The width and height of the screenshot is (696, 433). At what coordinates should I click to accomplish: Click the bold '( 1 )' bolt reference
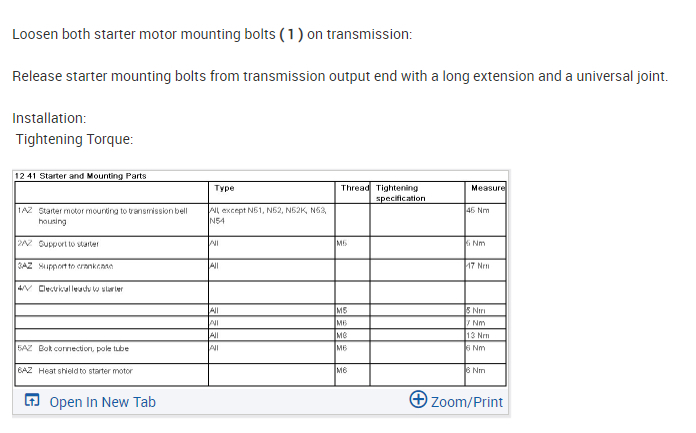(x=289, y=34)
